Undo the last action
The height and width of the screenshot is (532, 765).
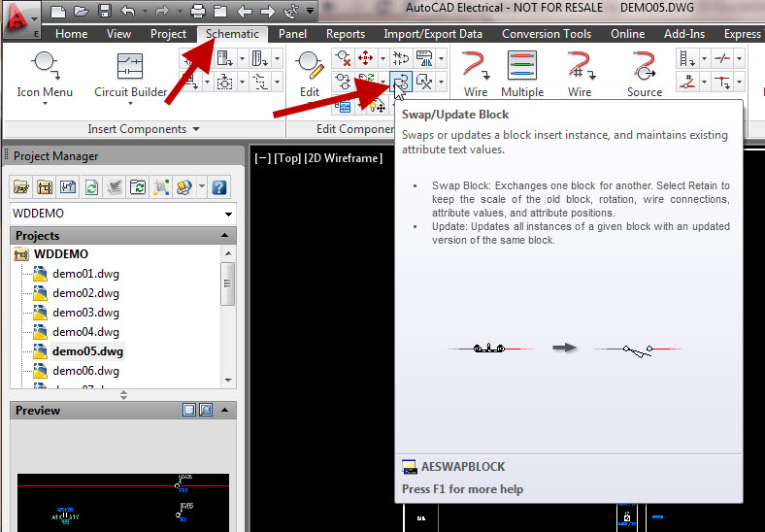point(127,11)
